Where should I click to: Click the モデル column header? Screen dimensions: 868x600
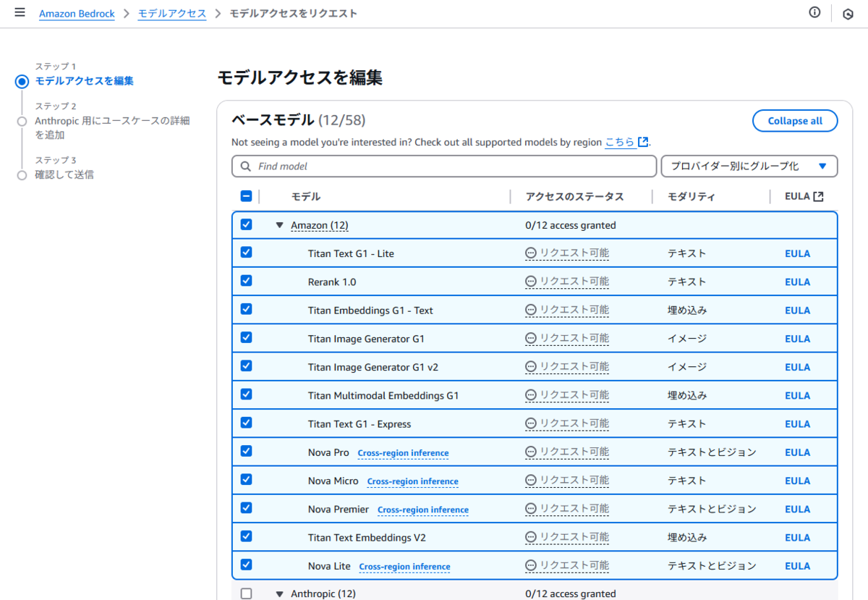click(306, 196)
